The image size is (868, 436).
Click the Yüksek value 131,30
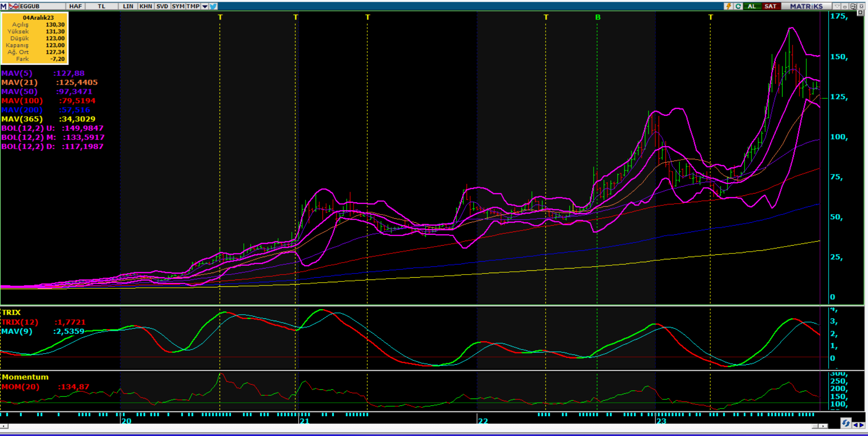[55, 32]
